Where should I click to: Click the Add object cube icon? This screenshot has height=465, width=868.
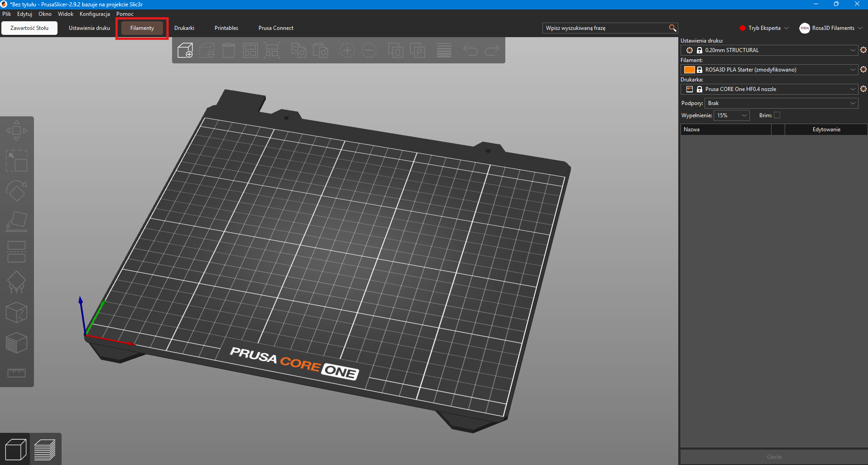tap(185, 50)
